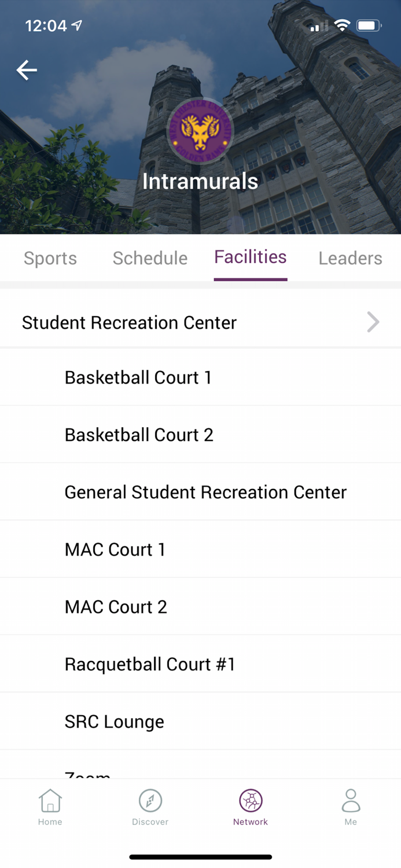
Task: Tap the chevron next to Student Recreation Center
Action: tap(373, 322)
